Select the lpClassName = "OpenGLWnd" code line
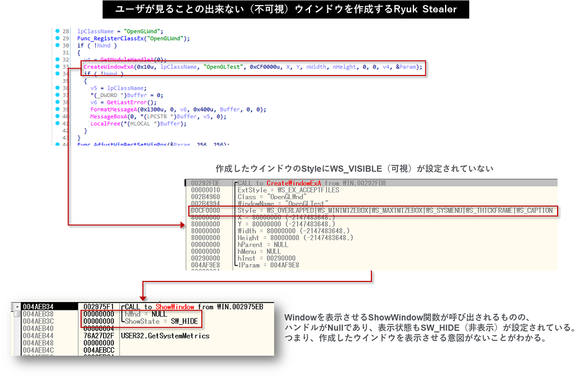 point(120,31)
